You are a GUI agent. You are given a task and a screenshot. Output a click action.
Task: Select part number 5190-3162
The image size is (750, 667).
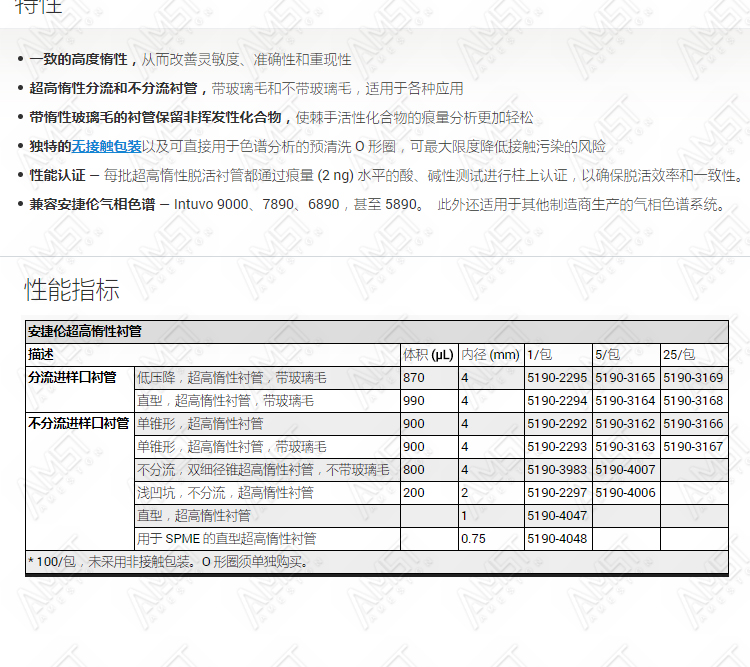click(625, 424)
